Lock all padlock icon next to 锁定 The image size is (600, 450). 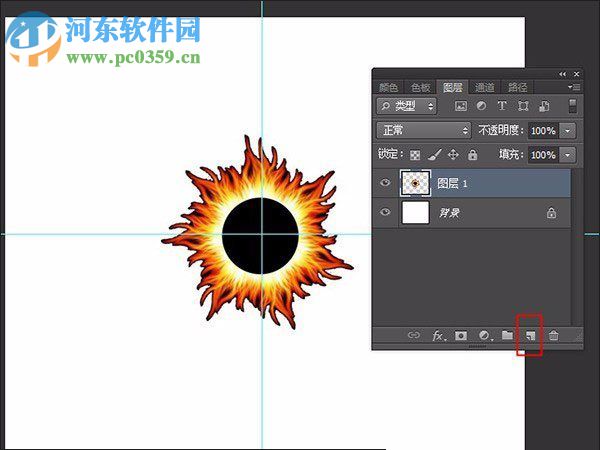[473, 155]
